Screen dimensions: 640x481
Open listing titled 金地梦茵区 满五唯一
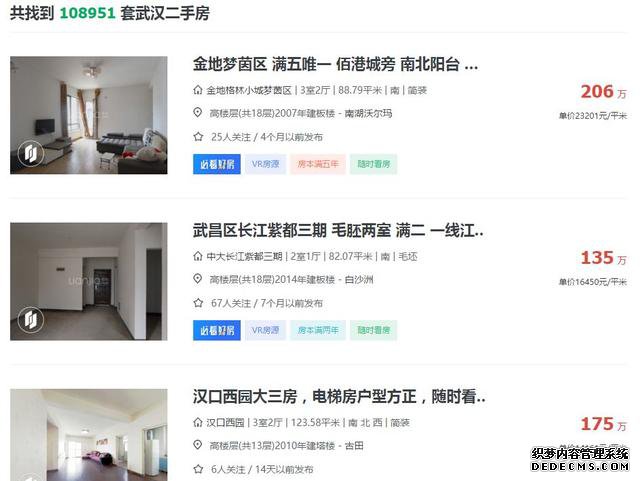335,65
